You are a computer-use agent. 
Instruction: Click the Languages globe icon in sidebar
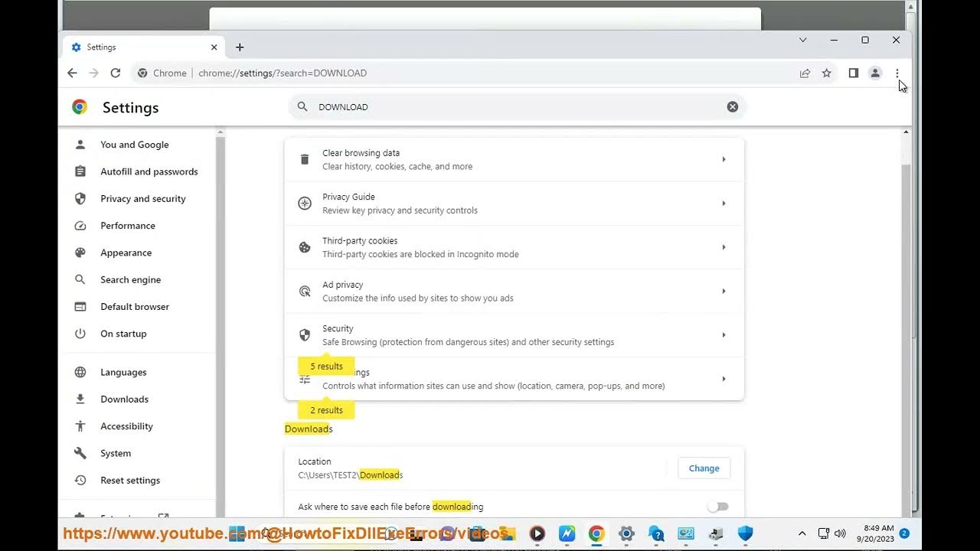(x=80, y=372)
